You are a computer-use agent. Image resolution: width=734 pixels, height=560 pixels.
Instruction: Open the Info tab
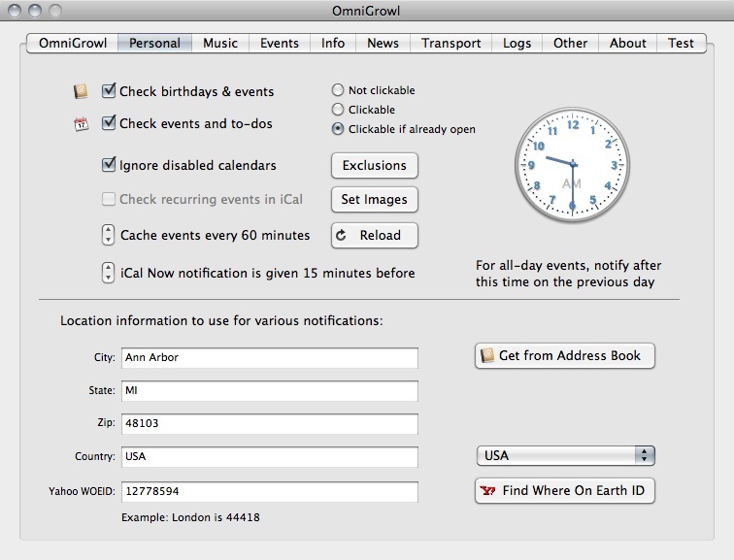333,43
